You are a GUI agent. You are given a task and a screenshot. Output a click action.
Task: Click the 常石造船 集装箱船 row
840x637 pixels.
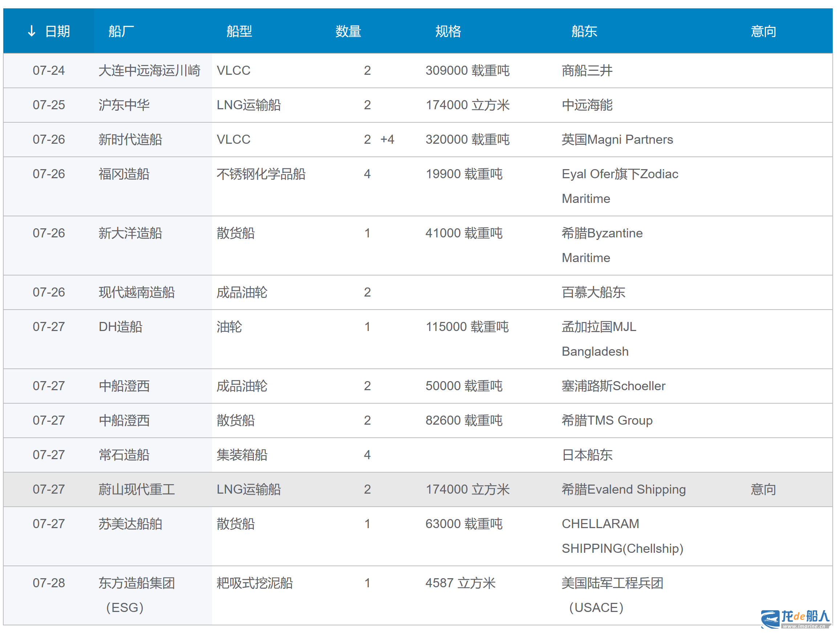tap(242, 455)
